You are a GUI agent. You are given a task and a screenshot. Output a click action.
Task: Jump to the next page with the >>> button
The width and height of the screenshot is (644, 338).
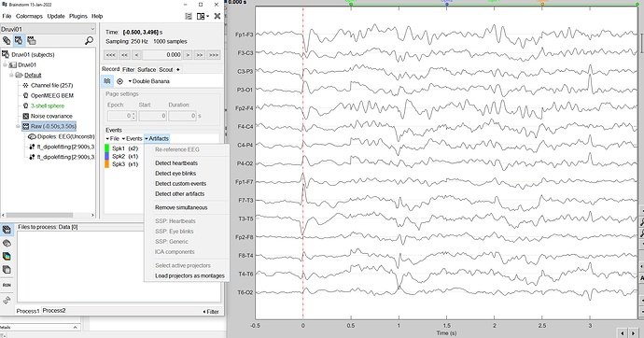pyautogui.click(x=214, y=55)
